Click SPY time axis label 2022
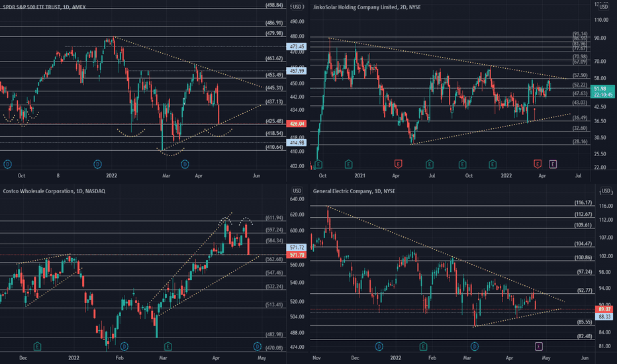Viewport: 617px width, 364px height. point(111,175)
